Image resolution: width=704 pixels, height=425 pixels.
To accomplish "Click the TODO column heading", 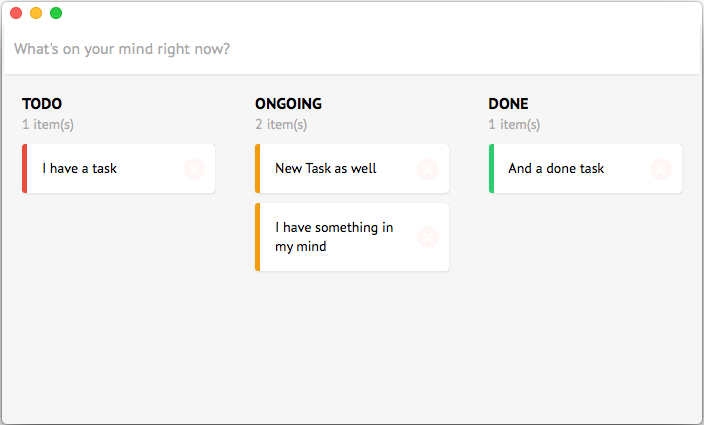I will tap(42, 104).
